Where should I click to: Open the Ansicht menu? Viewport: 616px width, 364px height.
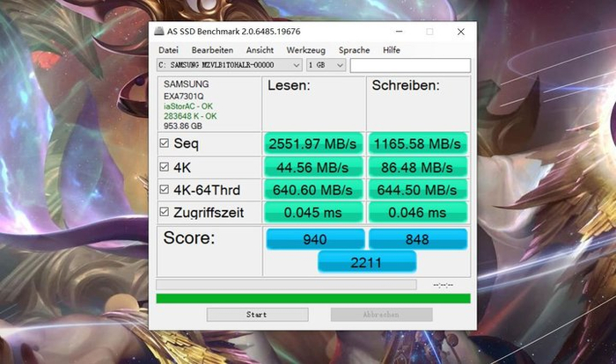[x=260, y=50]
